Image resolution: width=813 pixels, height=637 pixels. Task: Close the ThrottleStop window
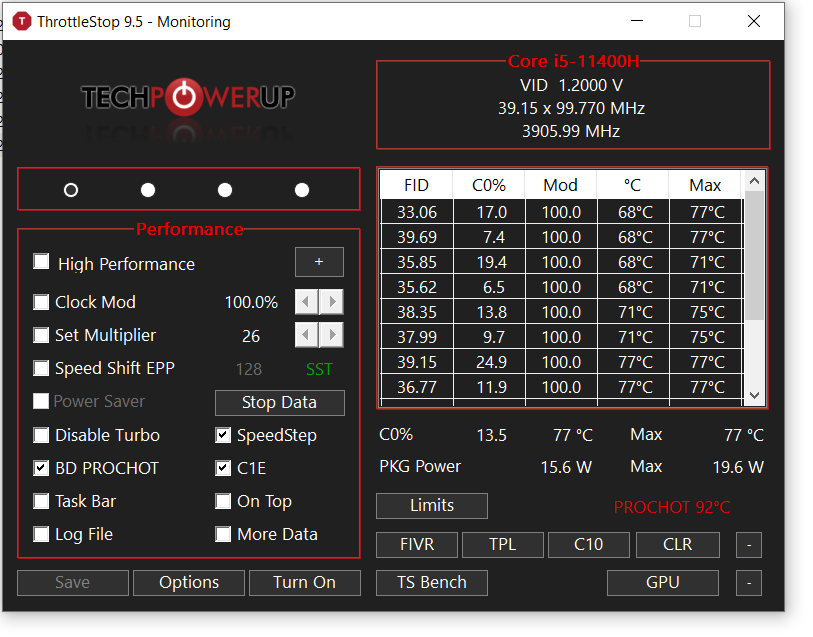(x=754, y=21)
